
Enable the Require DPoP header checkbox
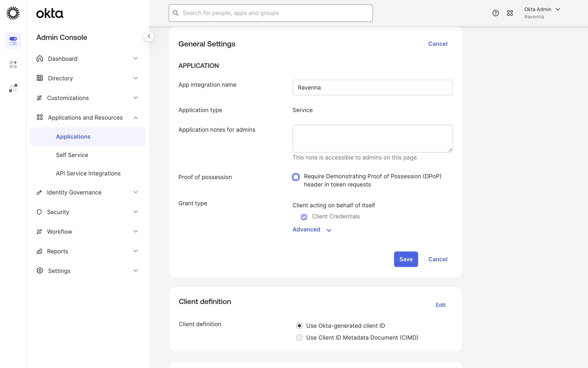pos(296,177)
